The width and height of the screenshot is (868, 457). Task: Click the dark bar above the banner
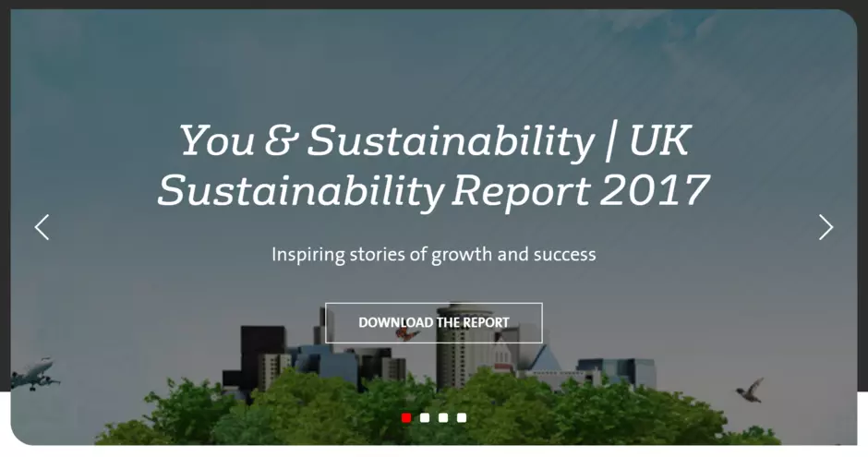434,4
